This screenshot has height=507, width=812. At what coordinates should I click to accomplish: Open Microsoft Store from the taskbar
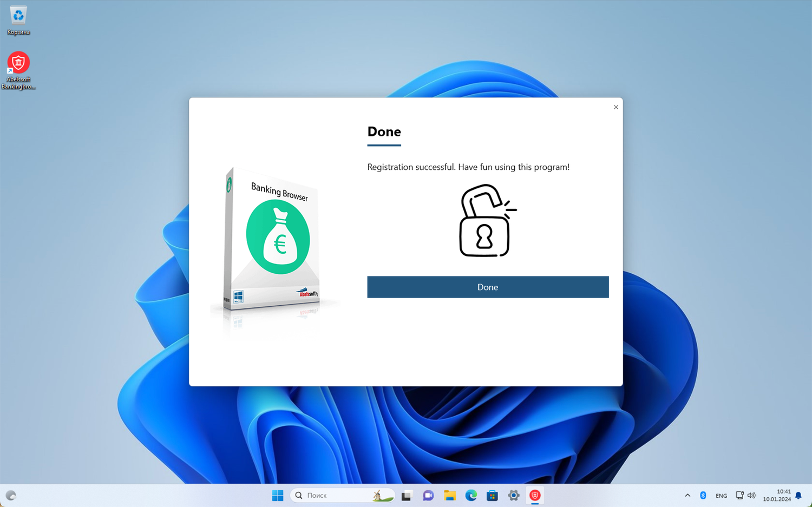[x=492, y=495]
